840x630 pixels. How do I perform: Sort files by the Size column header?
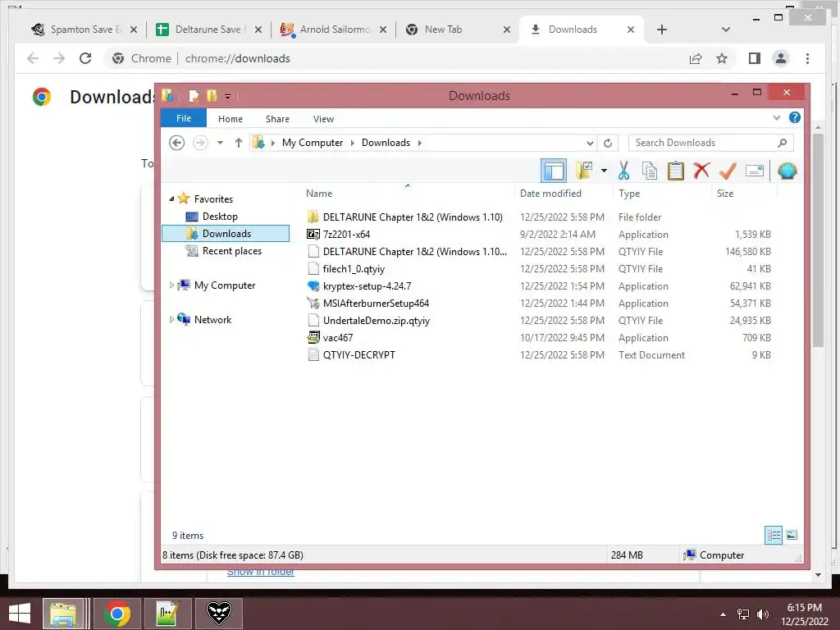725,194
